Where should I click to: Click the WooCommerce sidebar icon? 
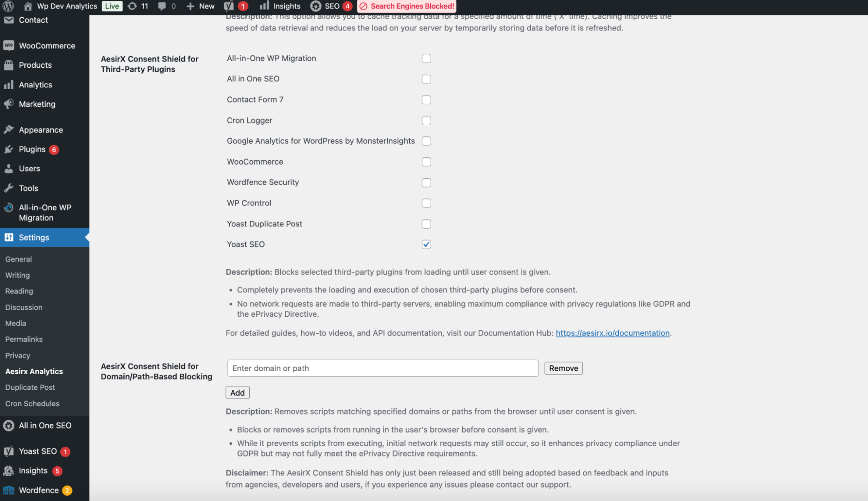[x=8, y=45]
